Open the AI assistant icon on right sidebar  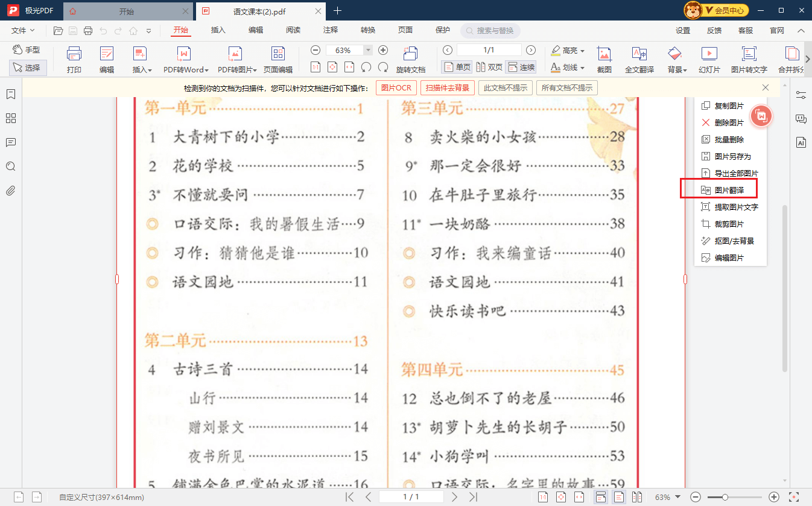(801, 142)
